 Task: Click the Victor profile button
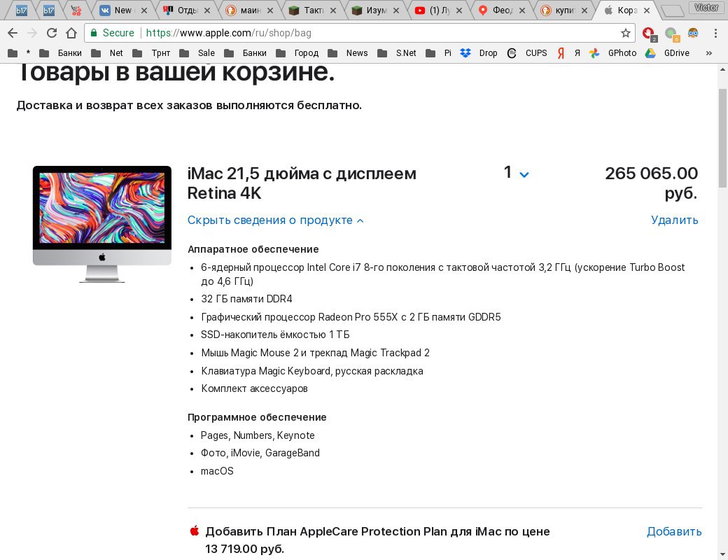coord(706,8)
